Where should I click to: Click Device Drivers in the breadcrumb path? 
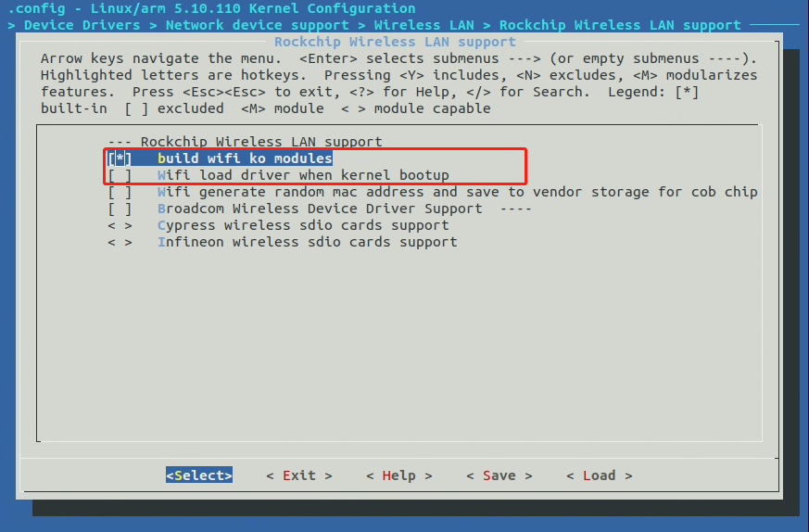click(x=82, y=25)
